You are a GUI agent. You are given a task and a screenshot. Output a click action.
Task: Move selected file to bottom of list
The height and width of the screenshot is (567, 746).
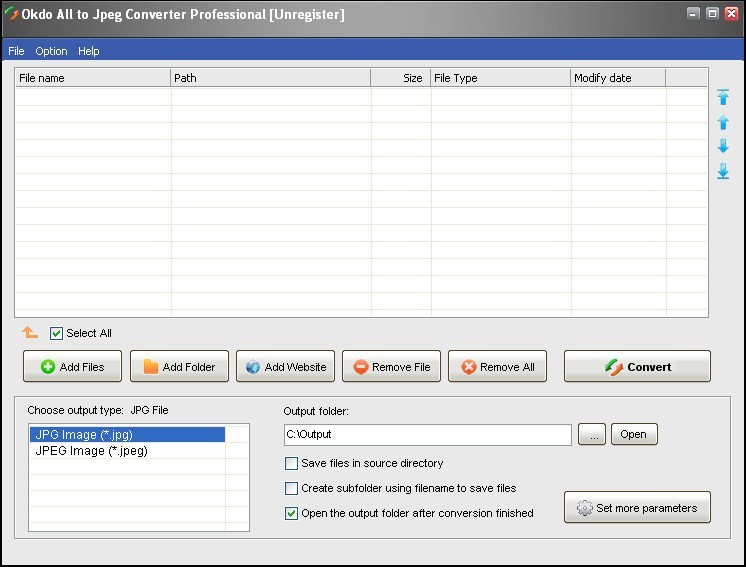pyautogui.click(x=723, y=171)
